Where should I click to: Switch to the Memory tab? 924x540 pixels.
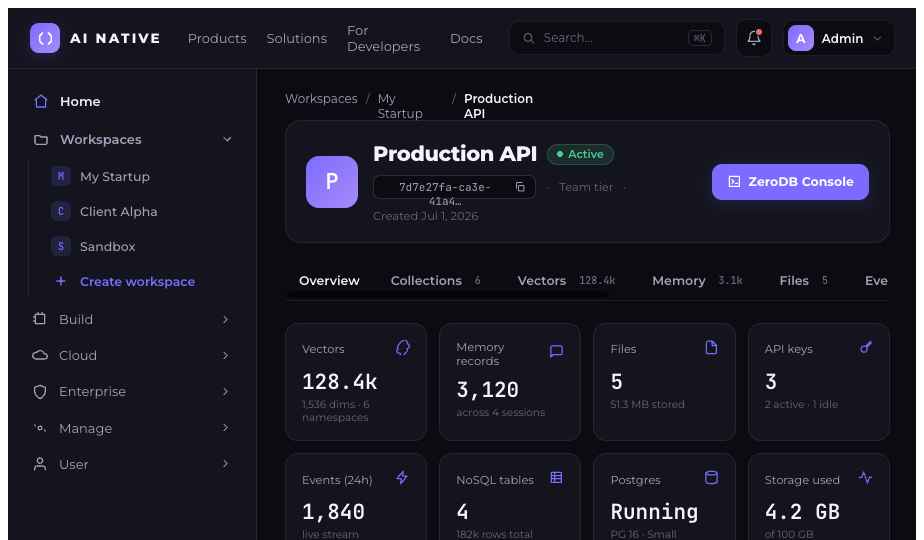tap(697, 281)
